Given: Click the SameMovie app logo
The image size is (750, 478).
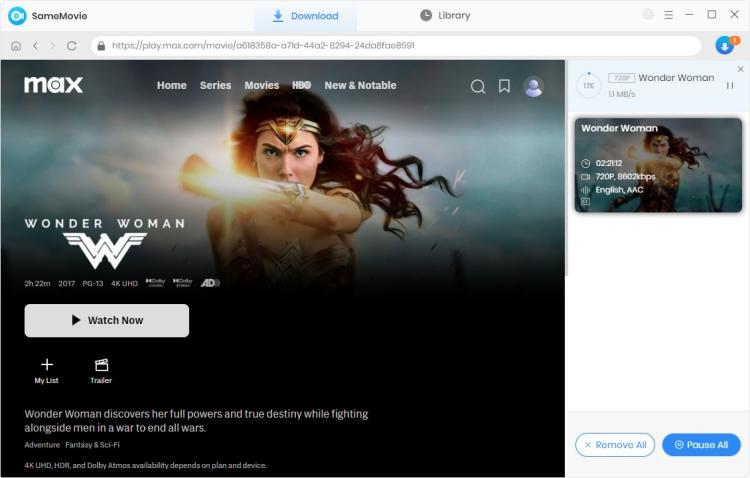Looking at the screenshot, I should (x=17, y=16).
